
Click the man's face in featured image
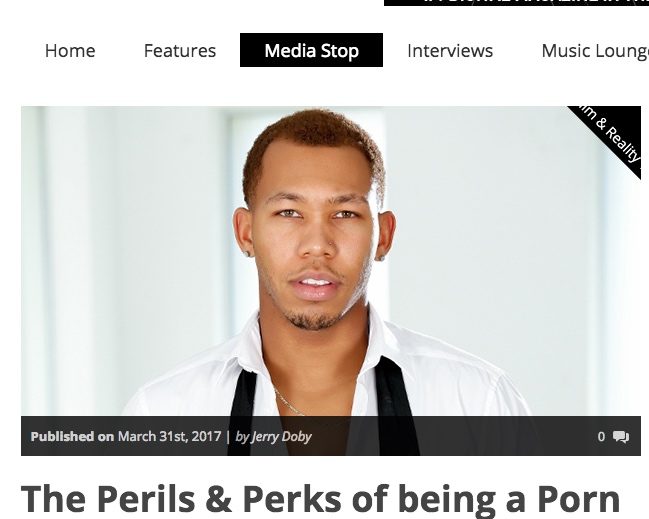tap(315, 240)
